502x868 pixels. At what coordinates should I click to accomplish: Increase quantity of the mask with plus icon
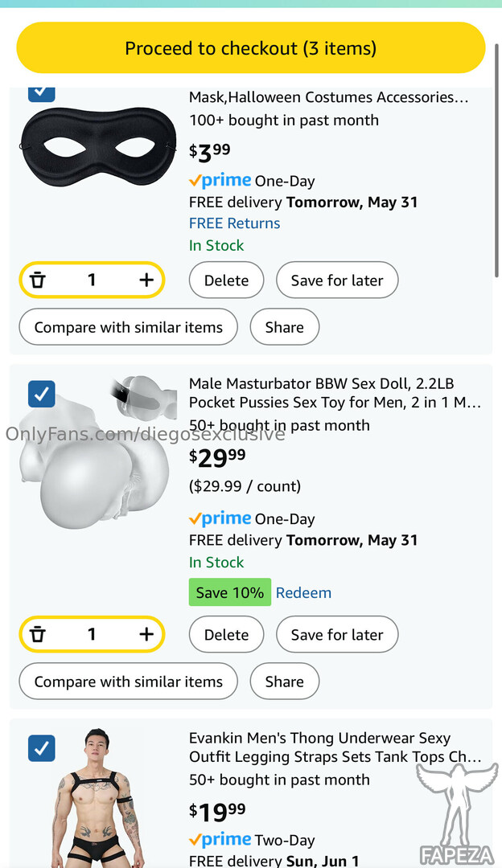coord(146,280)
